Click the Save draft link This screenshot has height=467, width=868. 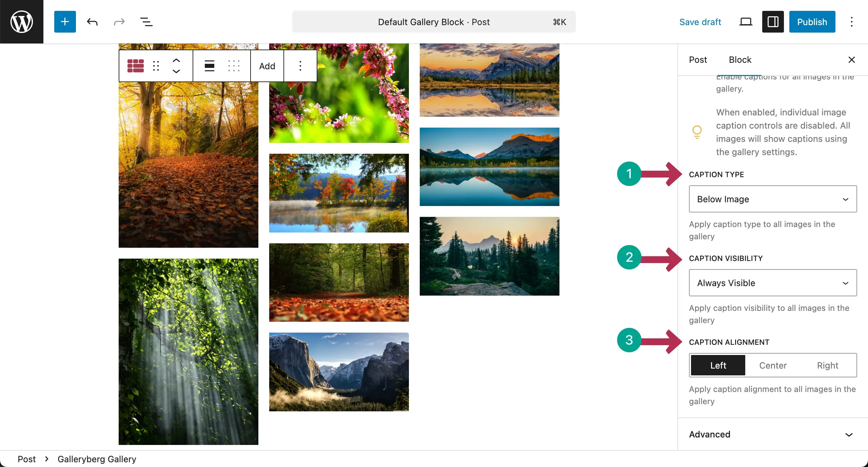pyautogui.click(x=700, y=22)
